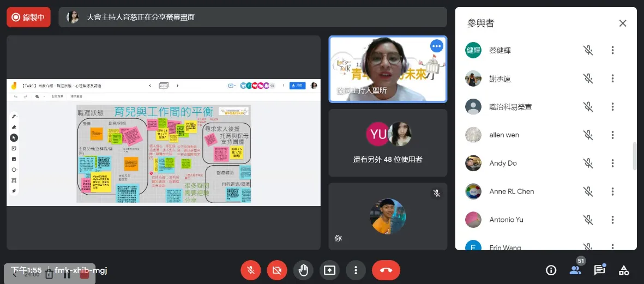Toggle the camera on/off button
This screenshot has height=284, width=644.
tap(276, 270)
